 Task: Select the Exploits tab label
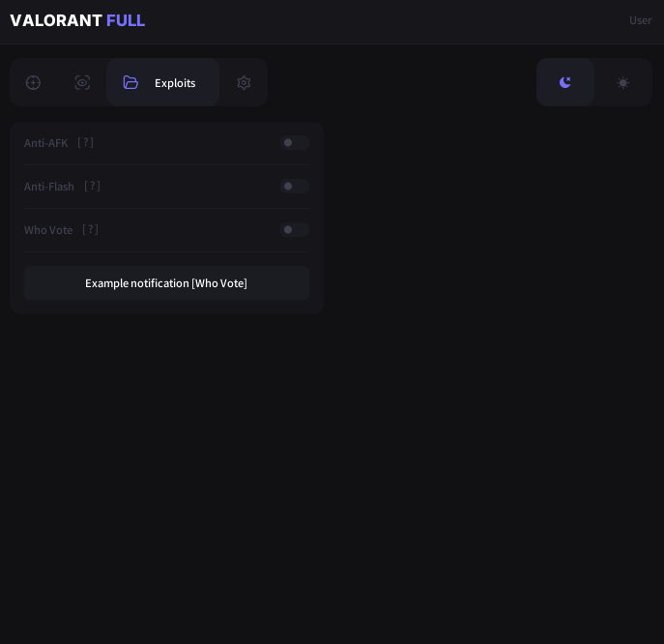175,83
